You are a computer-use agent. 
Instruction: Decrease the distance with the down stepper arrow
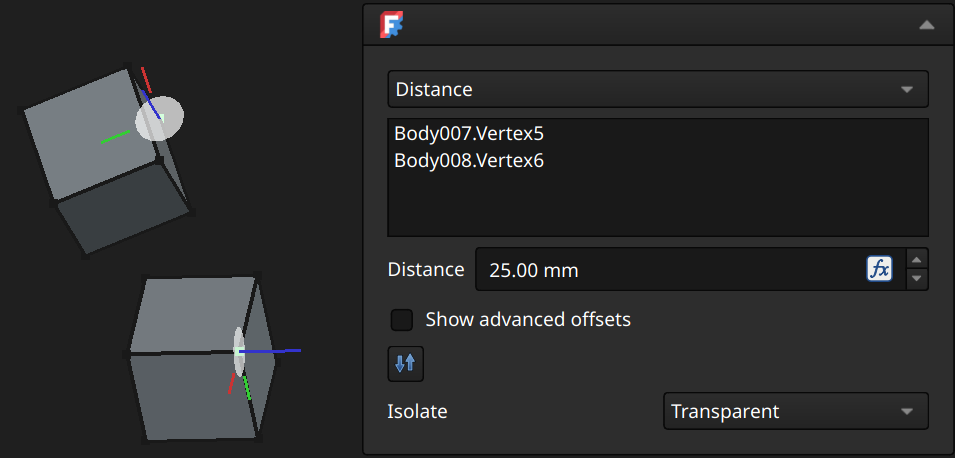917,280
